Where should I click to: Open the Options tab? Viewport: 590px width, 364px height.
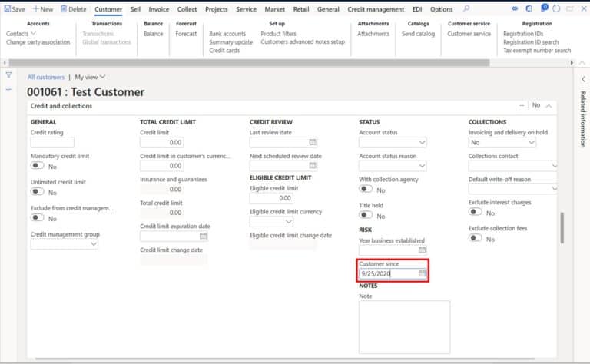point(442,9)
